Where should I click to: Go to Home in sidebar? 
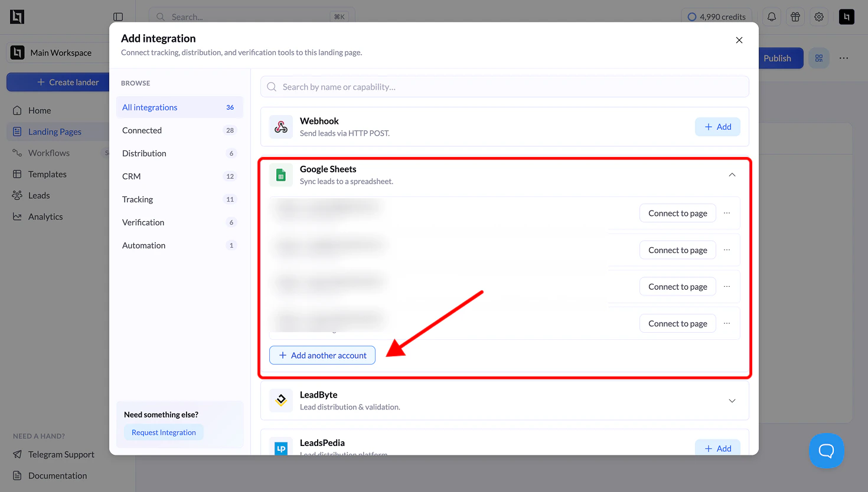point(40,110)
